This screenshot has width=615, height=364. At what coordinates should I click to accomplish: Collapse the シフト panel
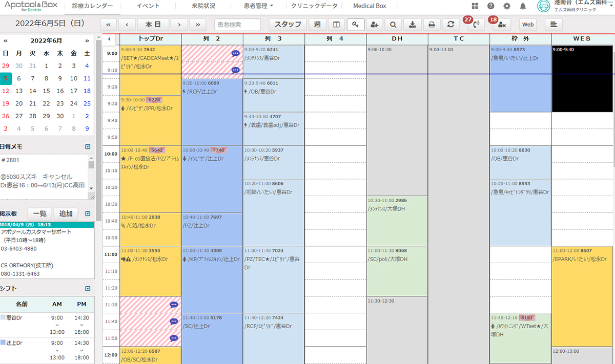(88, 288)
